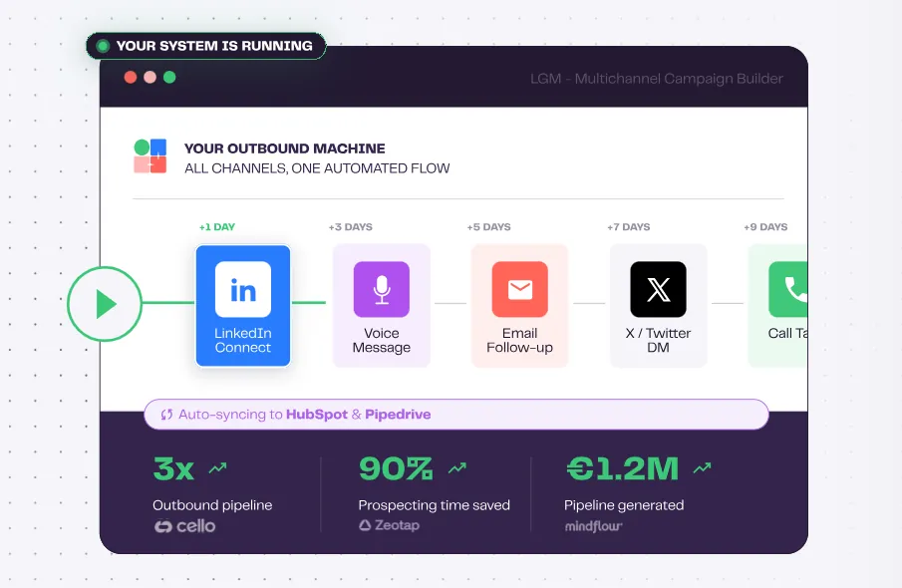Click the +3 DAYS timeline label
Screen dimensions: 902x588
tap(350, 226)
